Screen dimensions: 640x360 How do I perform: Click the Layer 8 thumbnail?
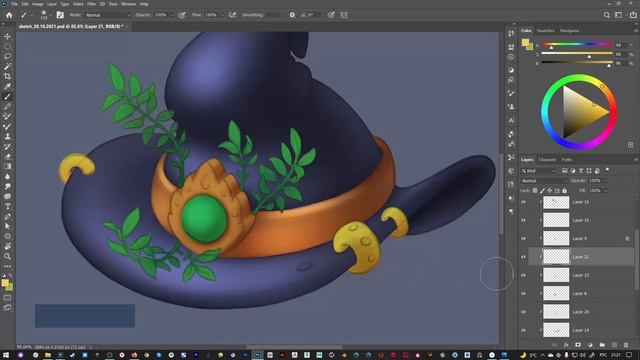tap(556, 293)
